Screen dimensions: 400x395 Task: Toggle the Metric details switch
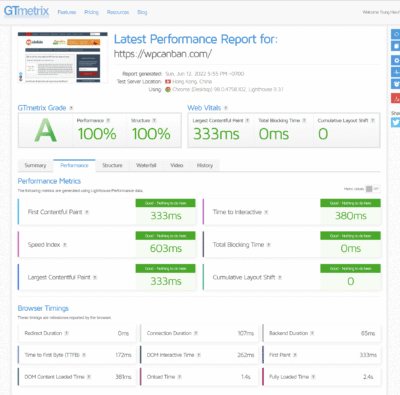coord(372,189)
